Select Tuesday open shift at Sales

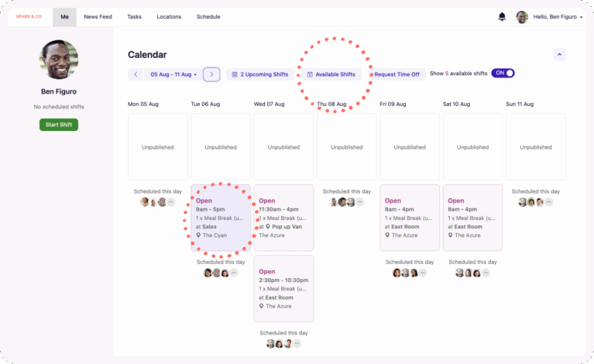pyautogui.click(x=221, y=217)
